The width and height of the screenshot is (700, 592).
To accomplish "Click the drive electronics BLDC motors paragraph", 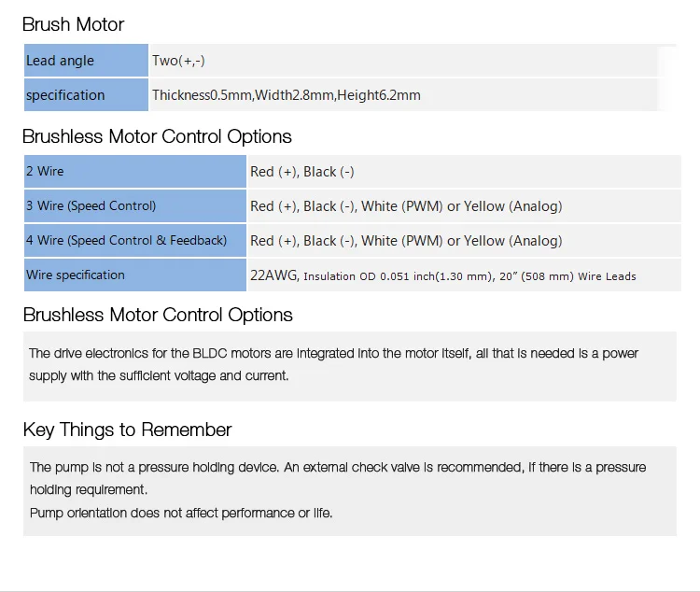I will coord(333,364).
